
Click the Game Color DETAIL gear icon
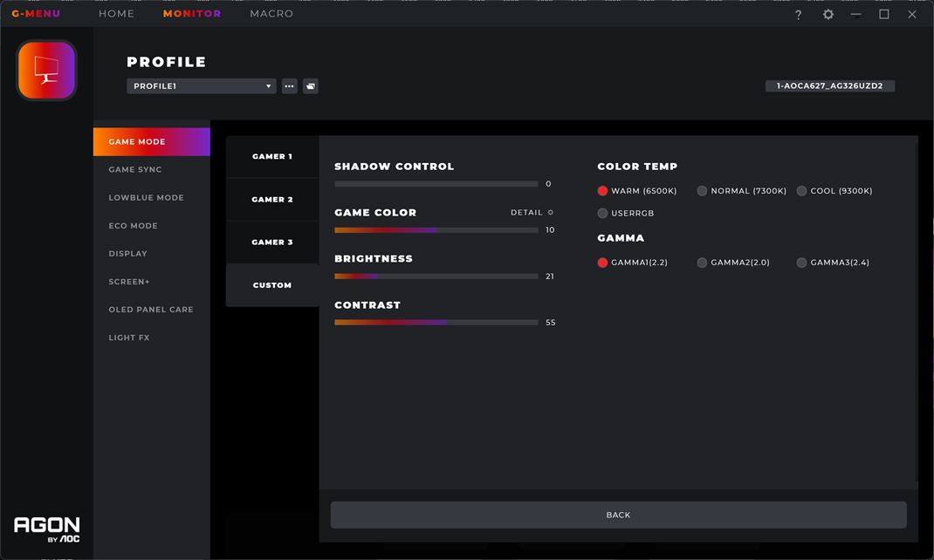click(551, 213)
